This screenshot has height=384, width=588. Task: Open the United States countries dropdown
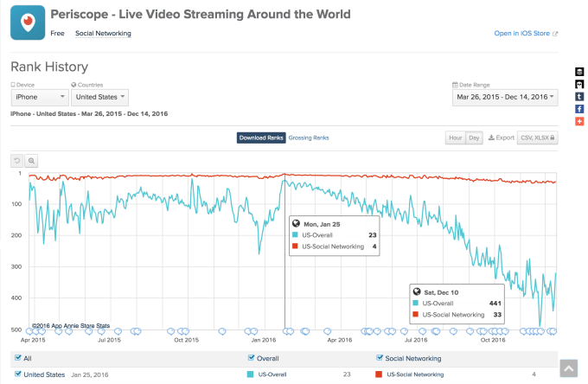tap(99, 97)
